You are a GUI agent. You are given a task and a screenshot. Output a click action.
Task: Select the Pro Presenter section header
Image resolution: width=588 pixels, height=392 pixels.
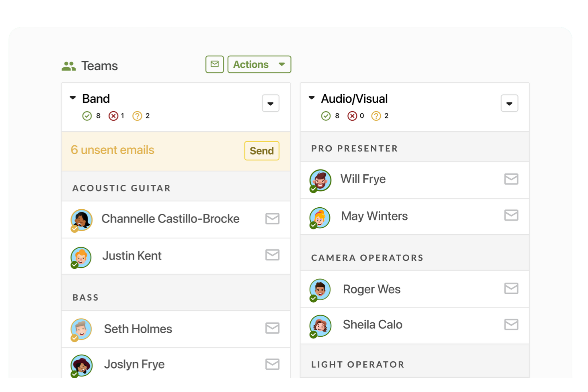click(x=354, y=148)
